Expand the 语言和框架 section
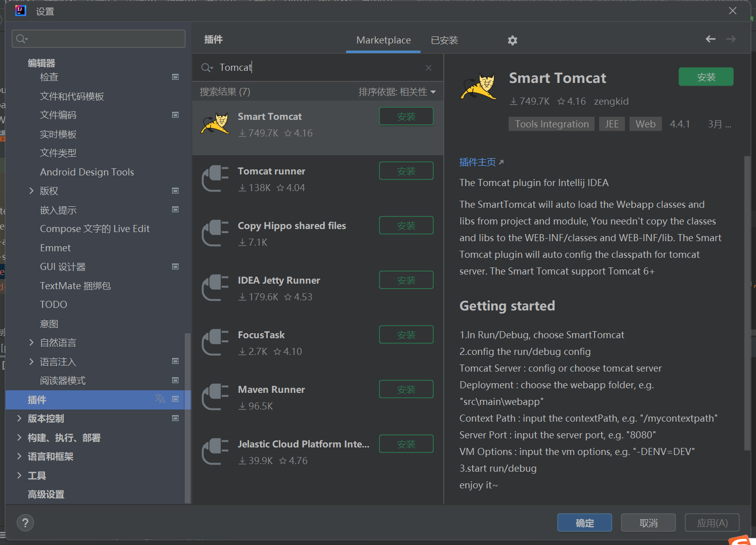 pos(19,456)
